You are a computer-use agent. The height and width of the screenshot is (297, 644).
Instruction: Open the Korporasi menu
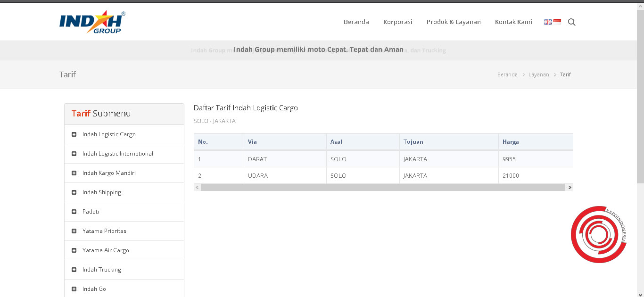[x=397, y=22]
